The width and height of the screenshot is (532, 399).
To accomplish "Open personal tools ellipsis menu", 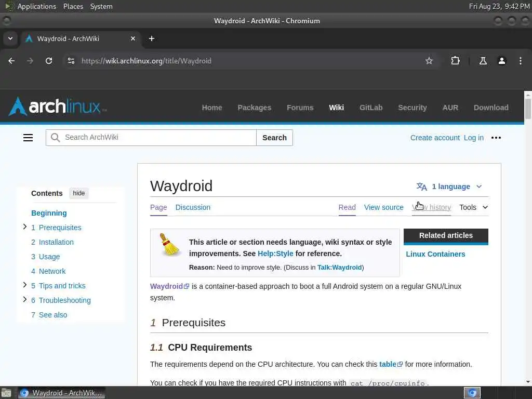I will point(496,138).
